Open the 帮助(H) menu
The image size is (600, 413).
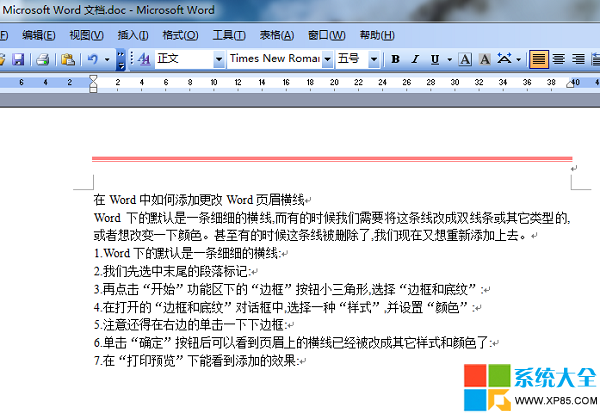(377, 36)
